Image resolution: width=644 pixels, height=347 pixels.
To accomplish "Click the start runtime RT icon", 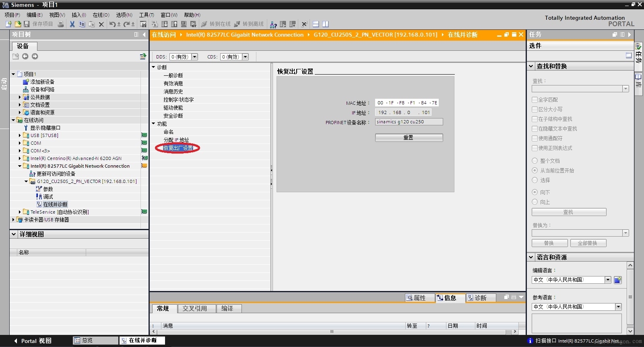I will pos(193,24).
